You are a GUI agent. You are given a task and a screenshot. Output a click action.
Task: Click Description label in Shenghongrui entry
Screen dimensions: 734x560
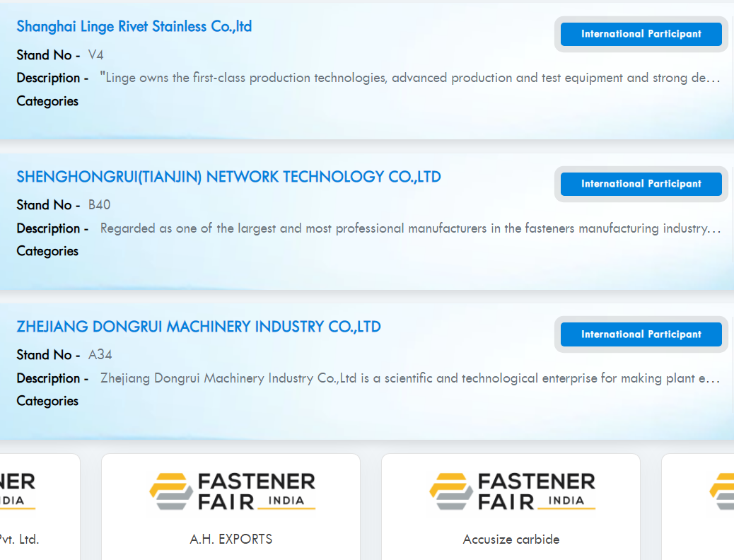pos(52,228)
